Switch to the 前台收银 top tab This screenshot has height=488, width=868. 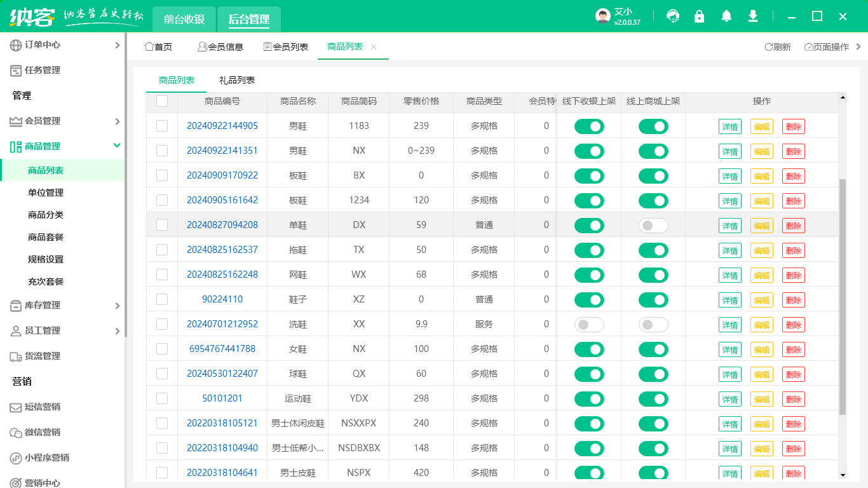184,19
